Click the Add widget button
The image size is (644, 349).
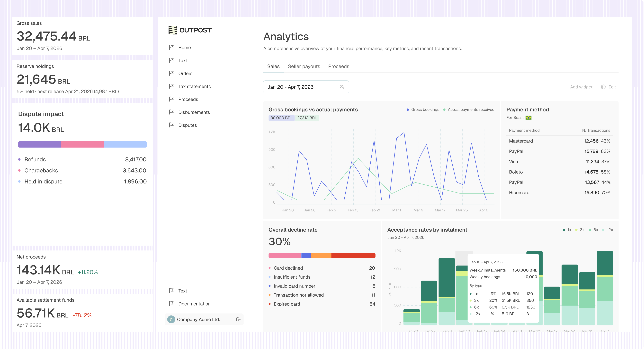[x=578, y=87]
